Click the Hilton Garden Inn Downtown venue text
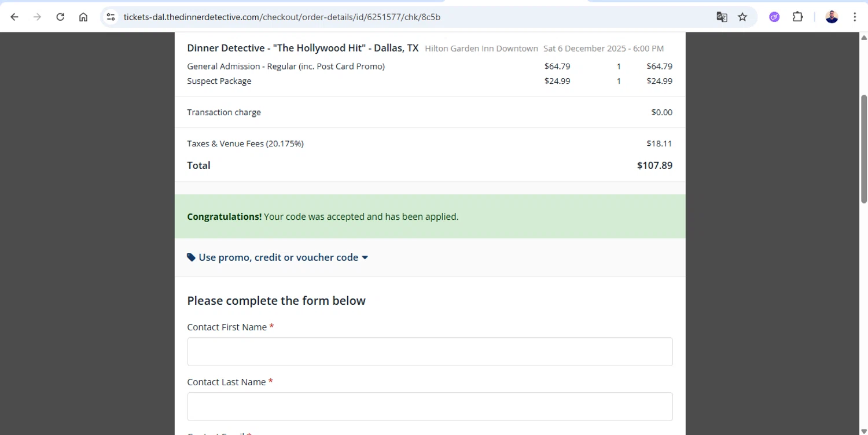Screen dimensions: 868x435 point(481,49)
